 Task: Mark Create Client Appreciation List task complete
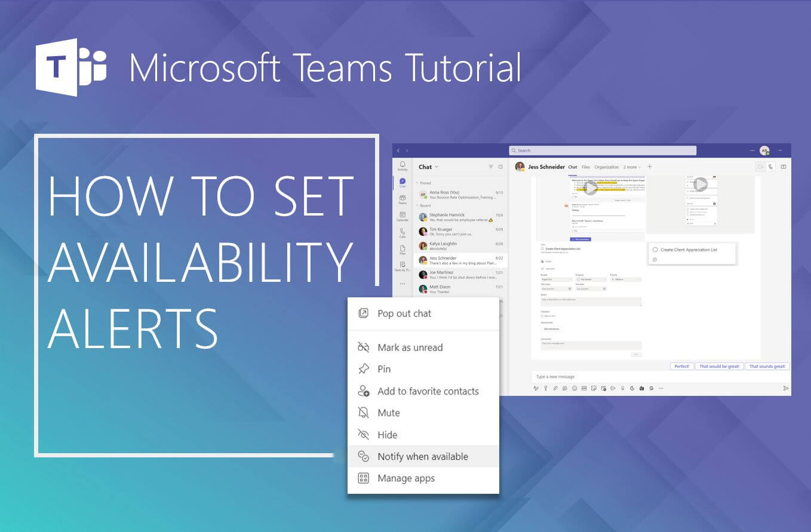pyautogui.click(x=655, y=250)
